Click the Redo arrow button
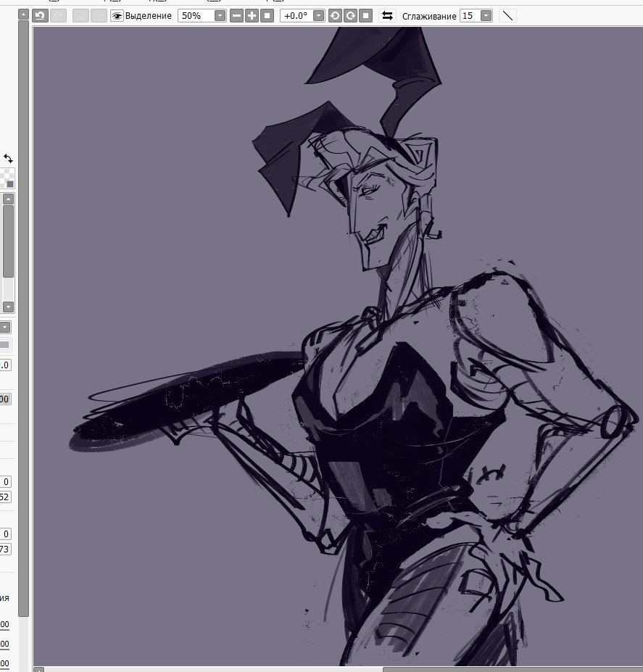Screen dimensions: 643x672 (58, 15)
